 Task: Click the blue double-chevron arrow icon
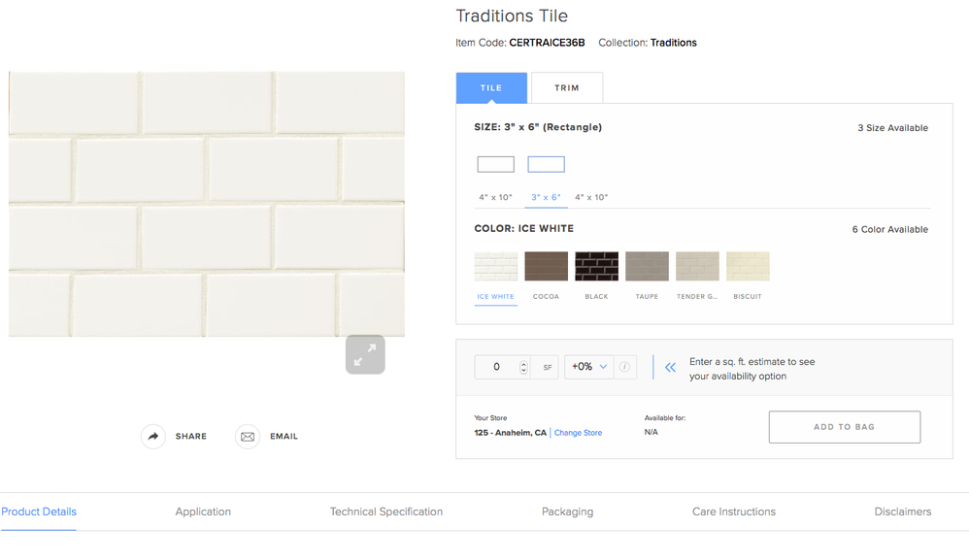[670, 367]
